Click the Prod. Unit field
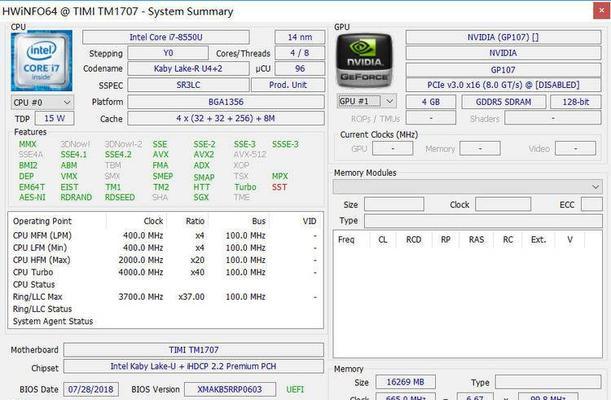 click(x=288, y=85)
